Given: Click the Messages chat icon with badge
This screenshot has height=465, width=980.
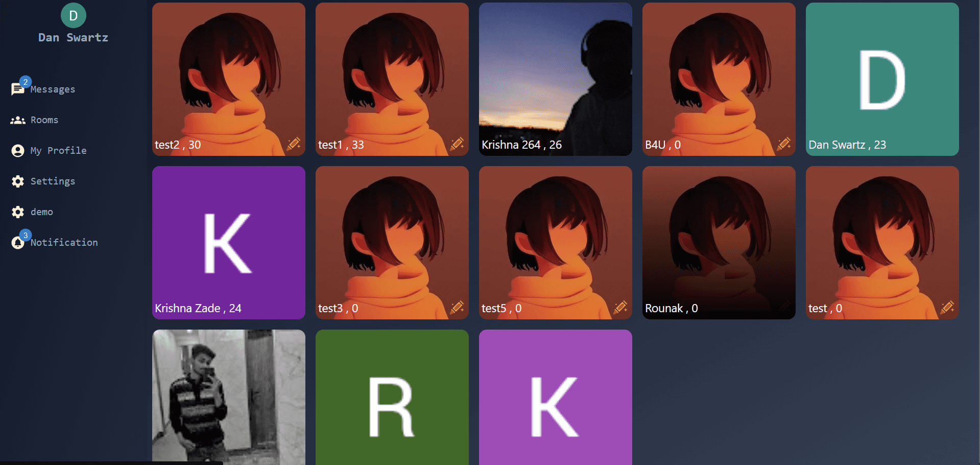Looking at the screenshot, I should 18,89.
